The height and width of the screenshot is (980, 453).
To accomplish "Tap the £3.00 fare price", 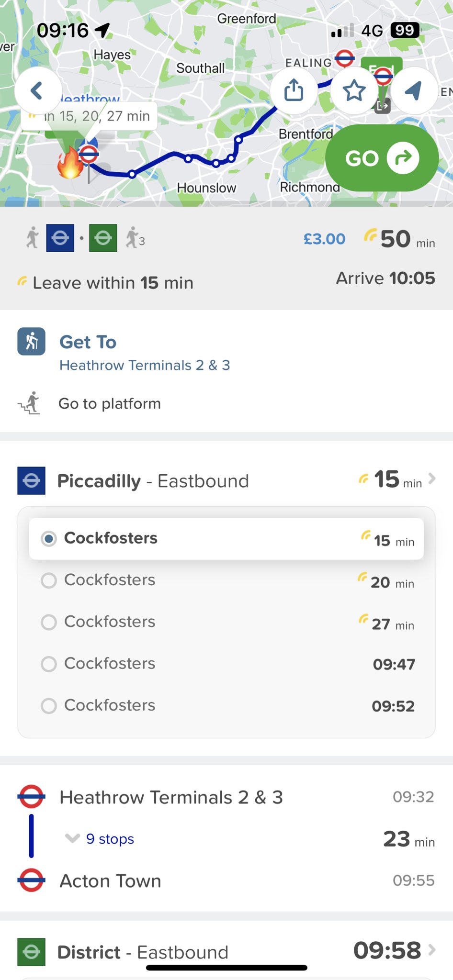I will pos(324,239).
